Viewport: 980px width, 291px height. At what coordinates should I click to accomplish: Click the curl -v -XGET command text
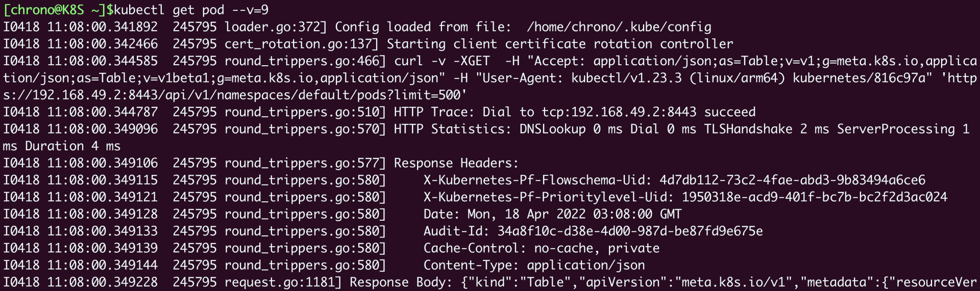pos(442,61)
